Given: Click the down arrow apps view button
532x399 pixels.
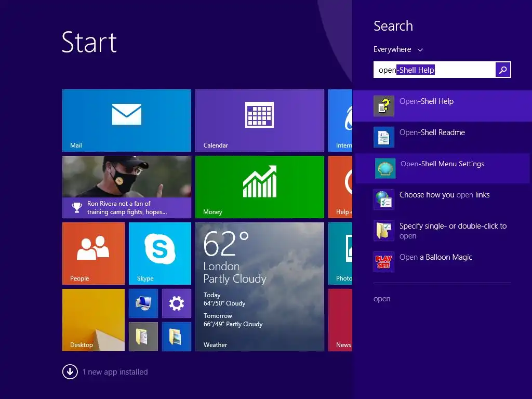Looking at the screenshot, I should (70, 372).
